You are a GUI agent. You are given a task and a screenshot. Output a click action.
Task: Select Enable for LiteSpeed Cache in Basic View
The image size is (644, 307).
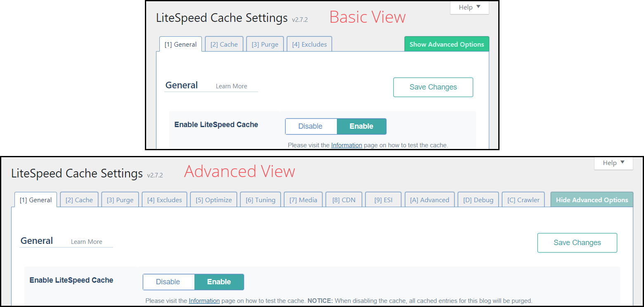pyautogui.click(x=361, y=126)
